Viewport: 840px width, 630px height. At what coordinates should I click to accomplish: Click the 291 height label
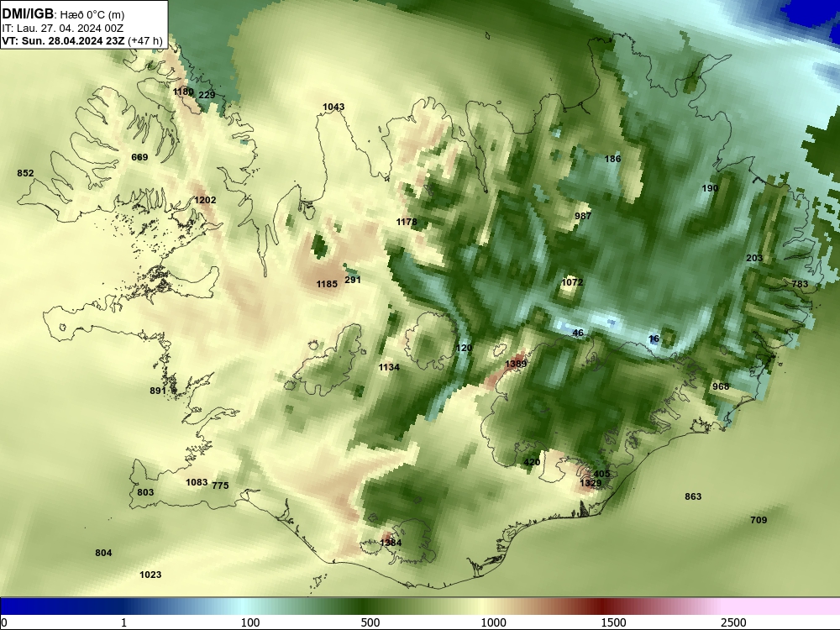pos(353,280)
